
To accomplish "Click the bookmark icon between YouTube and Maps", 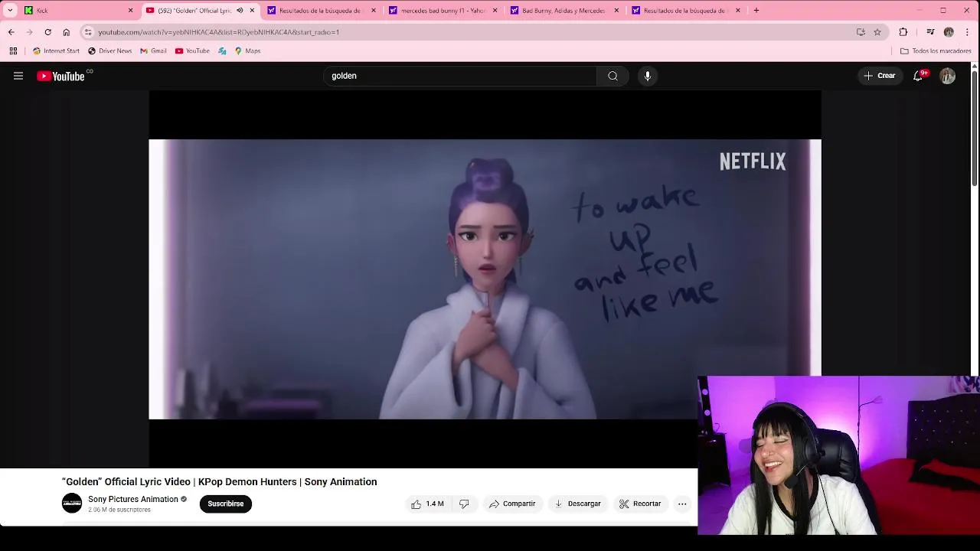I will 222,51.
